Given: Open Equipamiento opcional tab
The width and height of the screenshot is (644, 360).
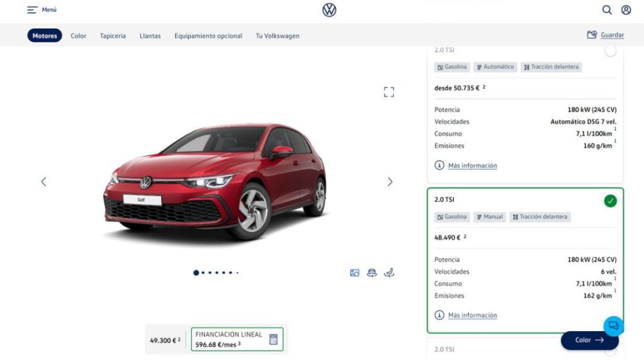Looking at the screenshot, I should tap(208, 36).
